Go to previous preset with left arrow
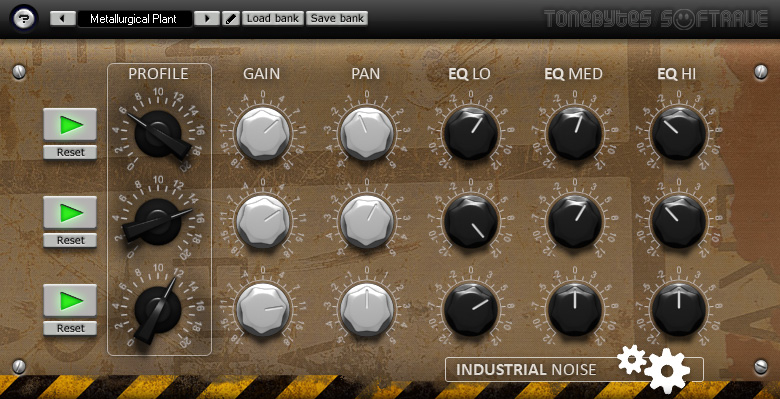The width and height of the screenshot is (780, 399). pos(63,19)
